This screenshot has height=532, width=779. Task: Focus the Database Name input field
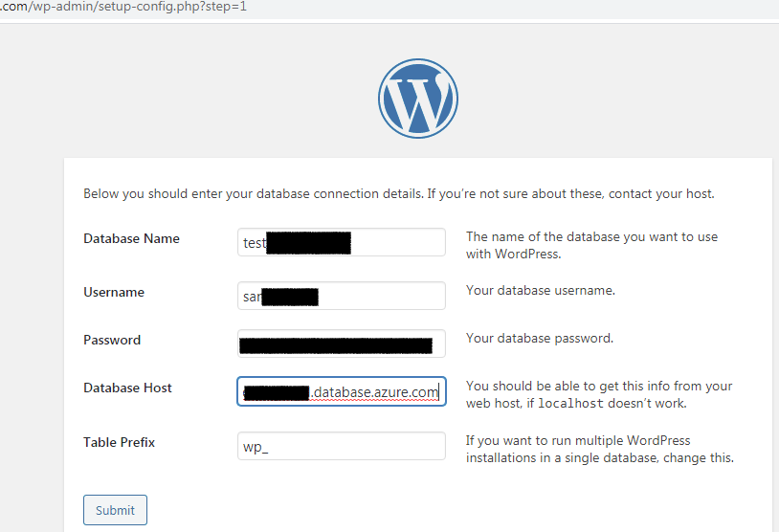click(x=342, y=242)
